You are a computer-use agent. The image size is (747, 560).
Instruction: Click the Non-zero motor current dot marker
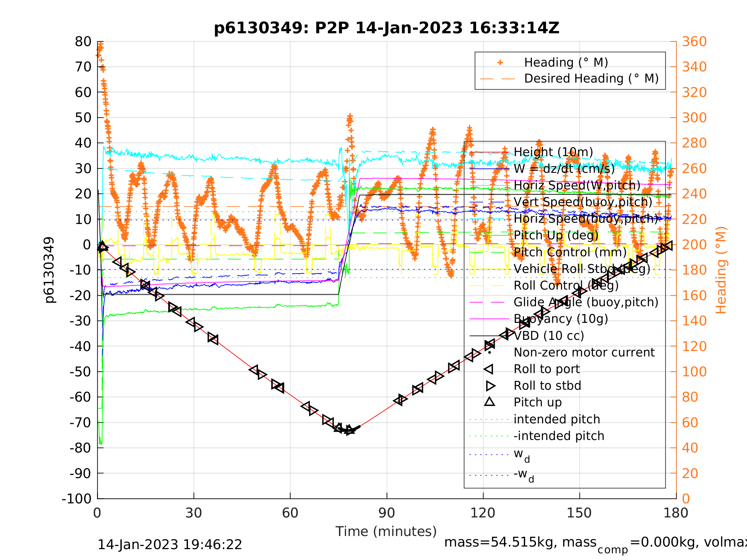pyautogui.click(x=489, y=352)
